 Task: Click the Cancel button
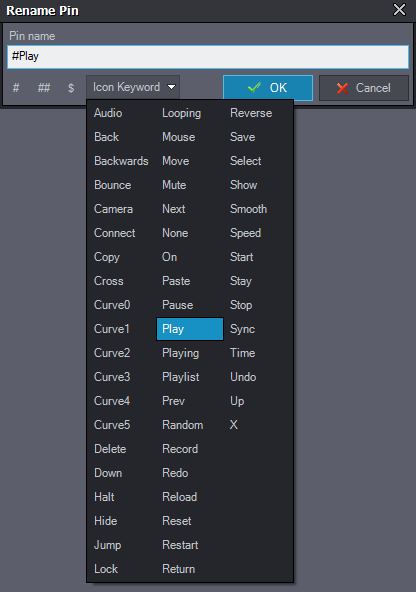point(364,88)
